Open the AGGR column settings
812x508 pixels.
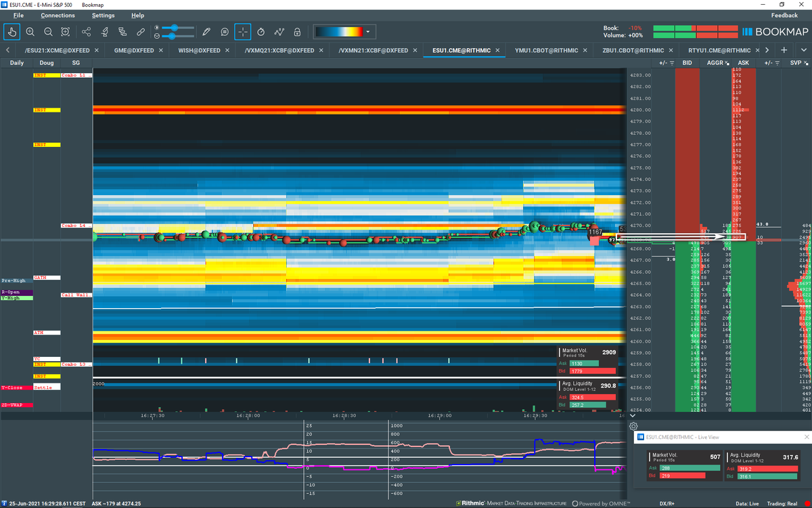tap(727, 63)
